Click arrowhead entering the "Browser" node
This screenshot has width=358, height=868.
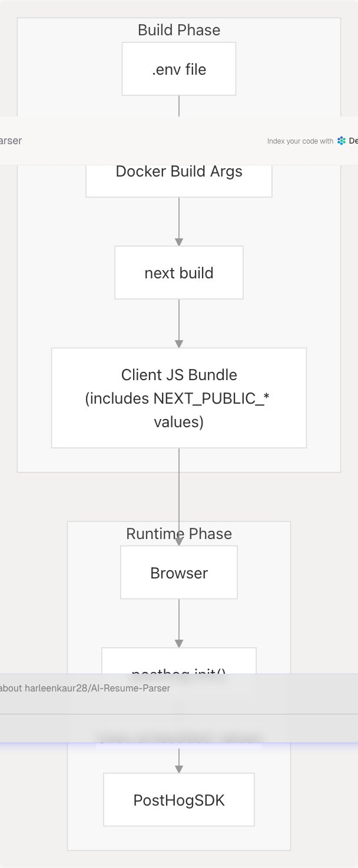tap(179, 542)
